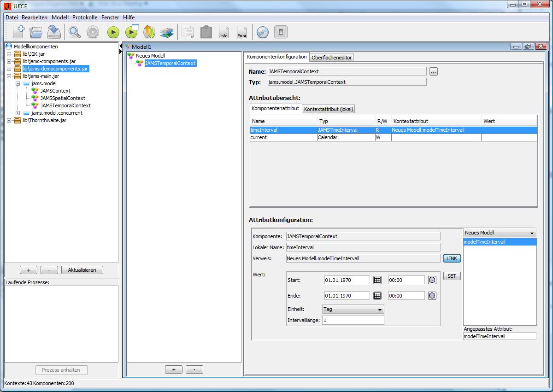
Task: Open the Error log toolbar icon
Action: pyautogui.click(x=242, y=32)
